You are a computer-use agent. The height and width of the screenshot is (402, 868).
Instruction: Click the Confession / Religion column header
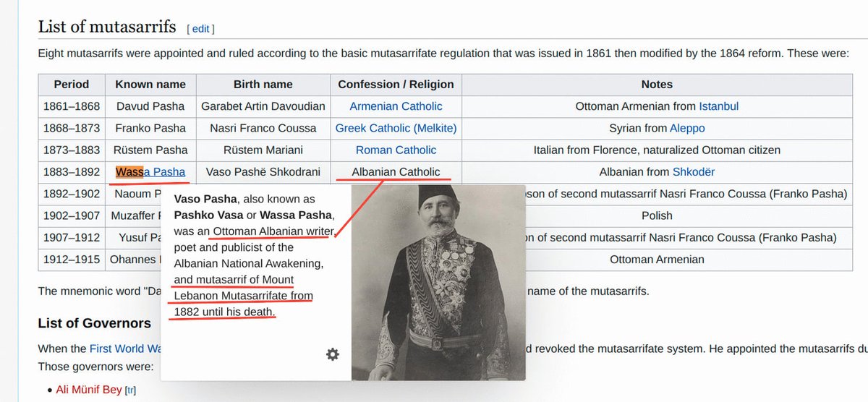coord(396,84)
